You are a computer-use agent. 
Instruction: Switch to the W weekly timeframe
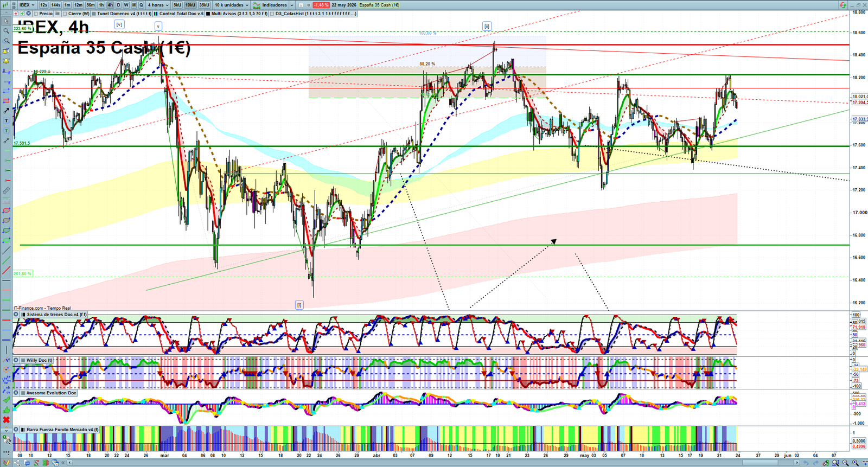pos(126,5)
